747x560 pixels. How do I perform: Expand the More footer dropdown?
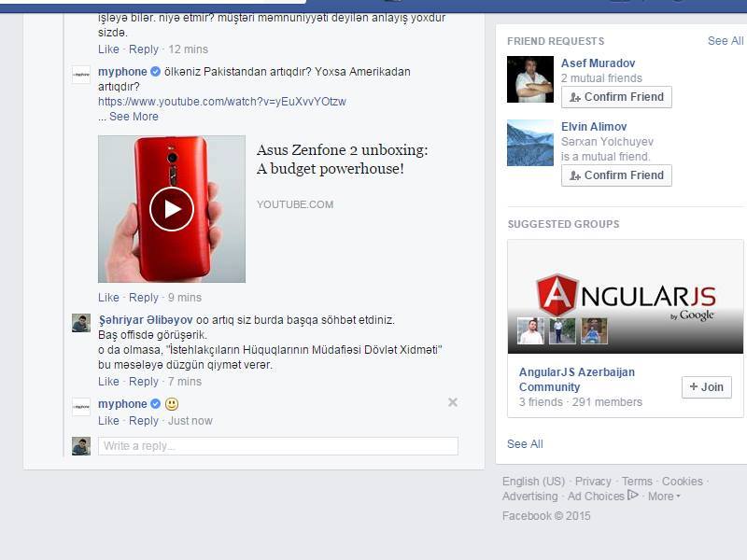point(664,497)
